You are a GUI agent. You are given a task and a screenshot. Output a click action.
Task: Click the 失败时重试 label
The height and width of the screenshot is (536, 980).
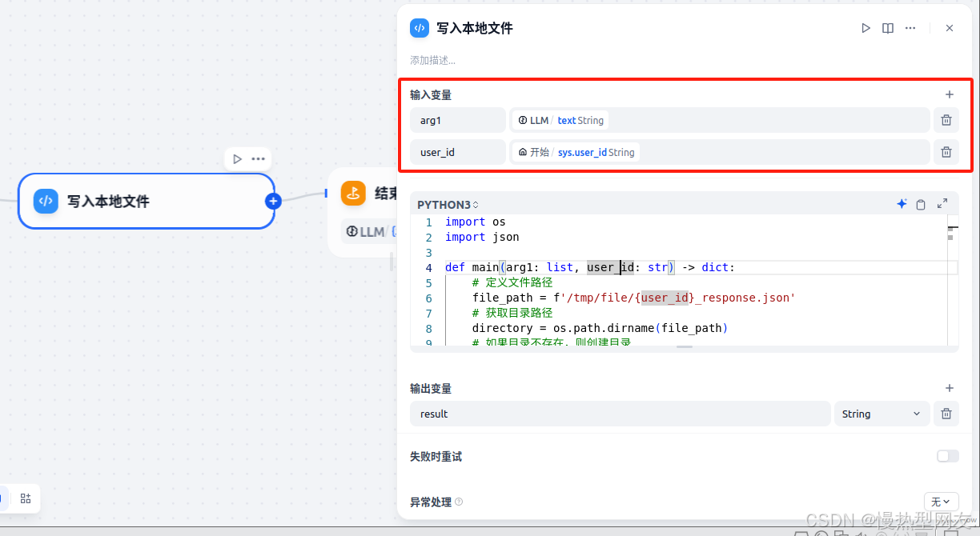(x=436, y=456)
